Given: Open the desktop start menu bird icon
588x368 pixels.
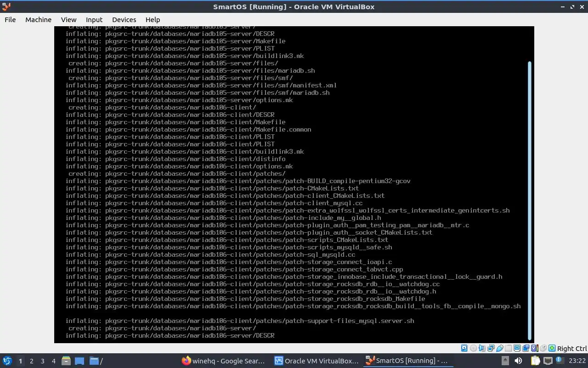Looking at the screenshot, I should [7, 361].
